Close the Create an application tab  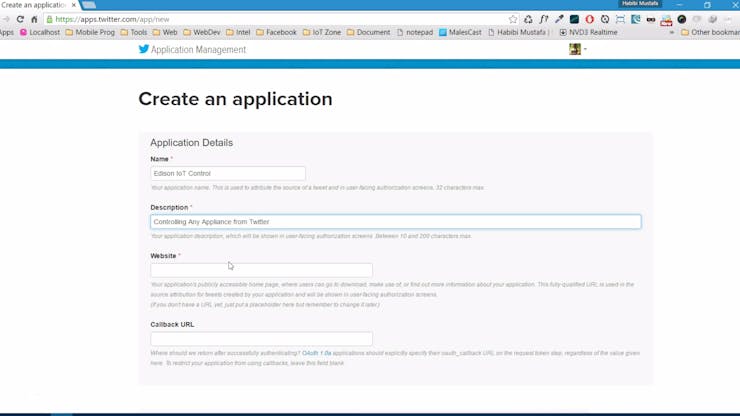coord(74,5)
